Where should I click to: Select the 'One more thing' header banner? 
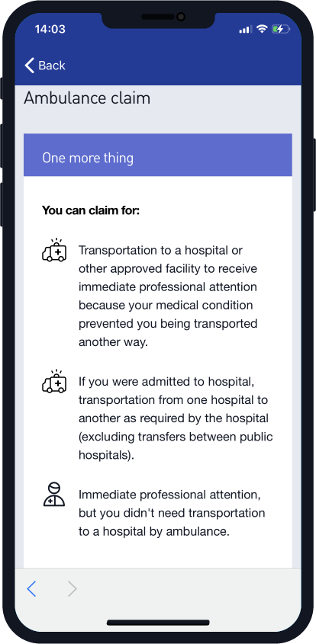[x=158, y=155]
